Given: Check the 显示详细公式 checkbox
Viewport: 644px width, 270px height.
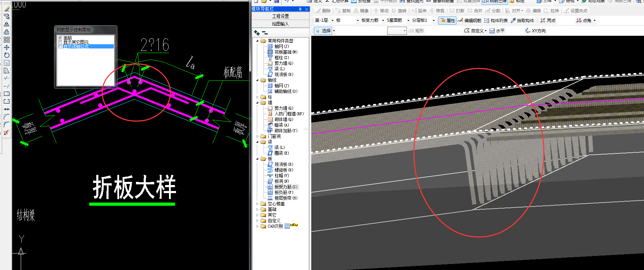Looking at the screenshot, I should pos(60,46).
